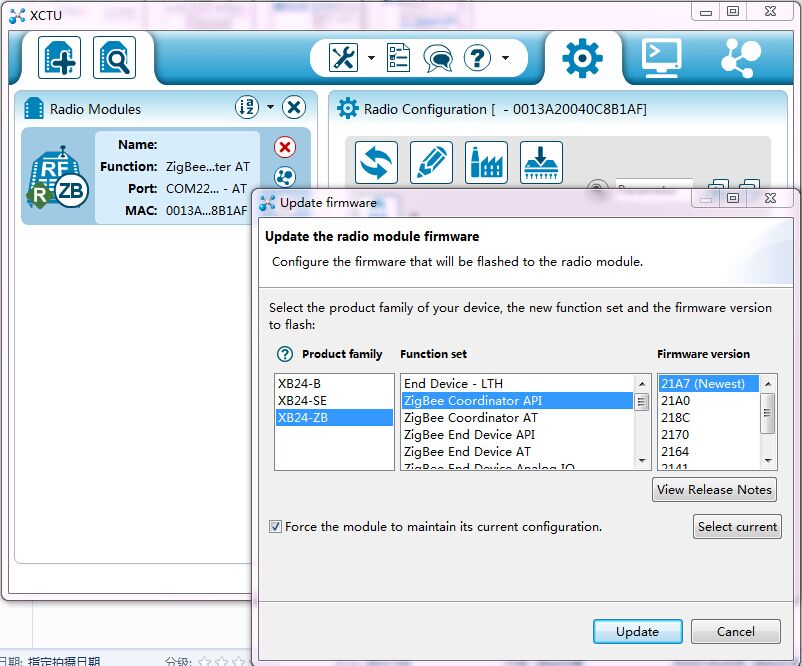Select firmware version 218C
The height and width of the screenshot is (666, 802).
[x=708, y=417]
